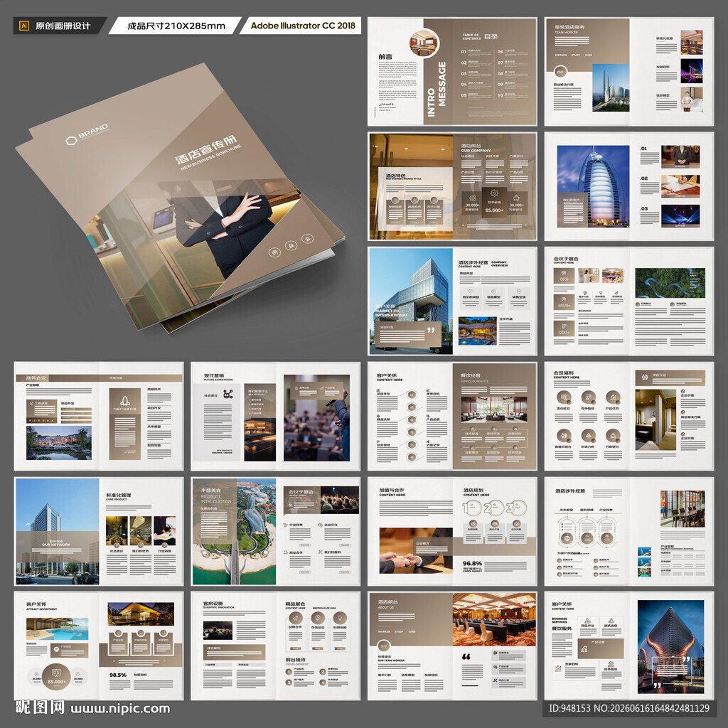The image size is (728, 728).
Task: Click the gear icon in 酒店前台 spread
Action: click(495, 193)
